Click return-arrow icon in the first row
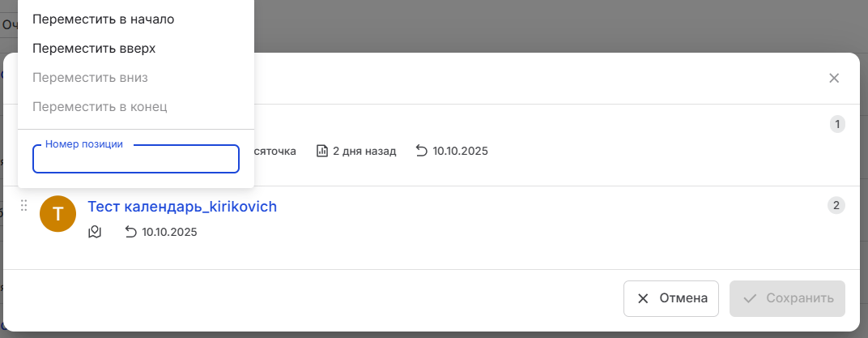 click(x=421, y=151)
